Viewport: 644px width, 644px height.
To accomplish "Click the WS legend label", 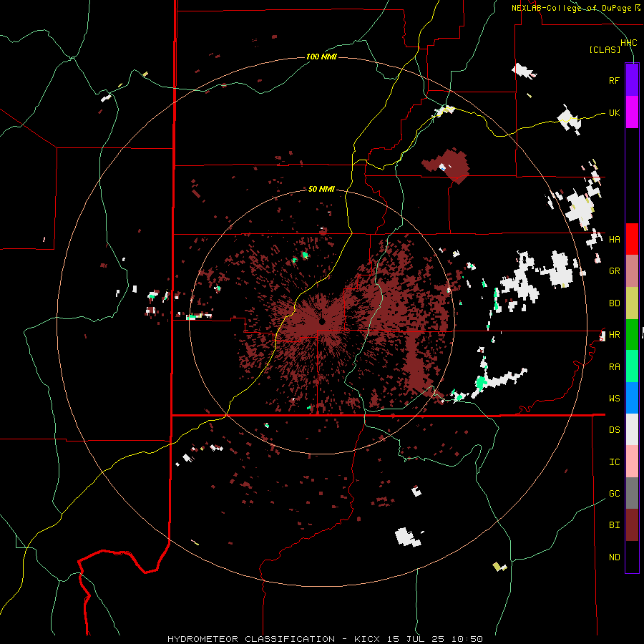I will click(614, 399).
